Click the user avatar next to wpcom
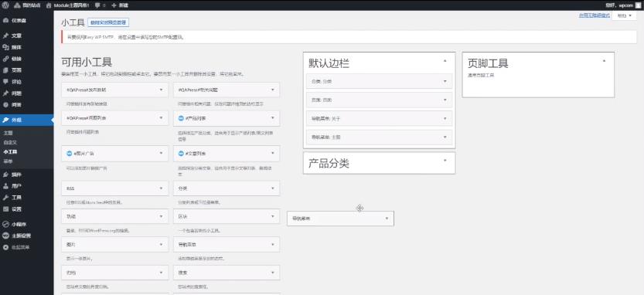The height and width of the screenshot is (295, 644). point(639,5)
